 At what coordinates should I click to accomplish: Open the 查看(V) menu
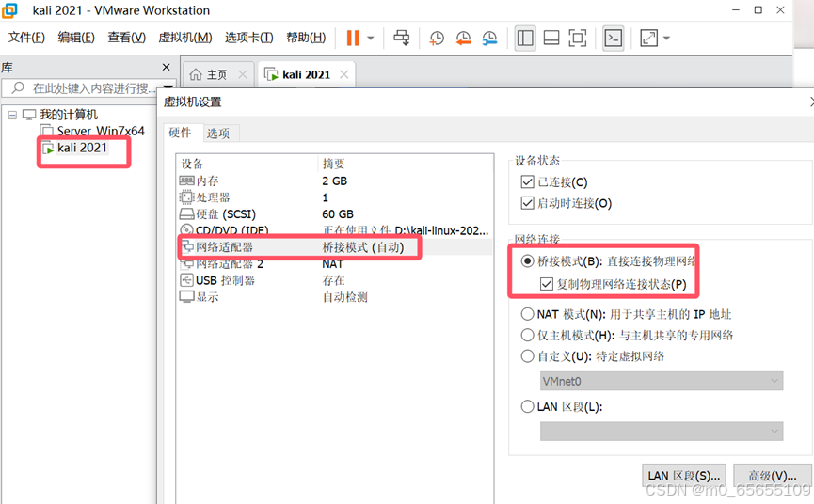click(x=126, y=38)
